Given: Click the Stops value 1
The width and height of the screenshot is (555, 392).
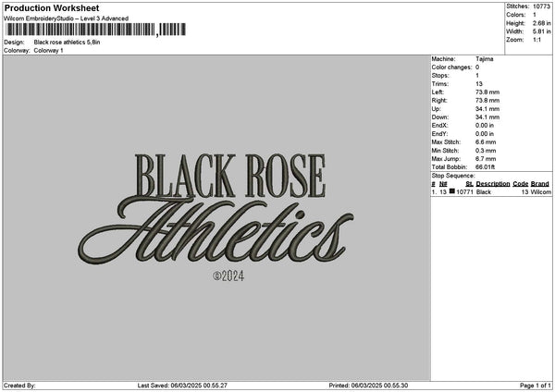Looking at the screenshot, I should (477, 76).
